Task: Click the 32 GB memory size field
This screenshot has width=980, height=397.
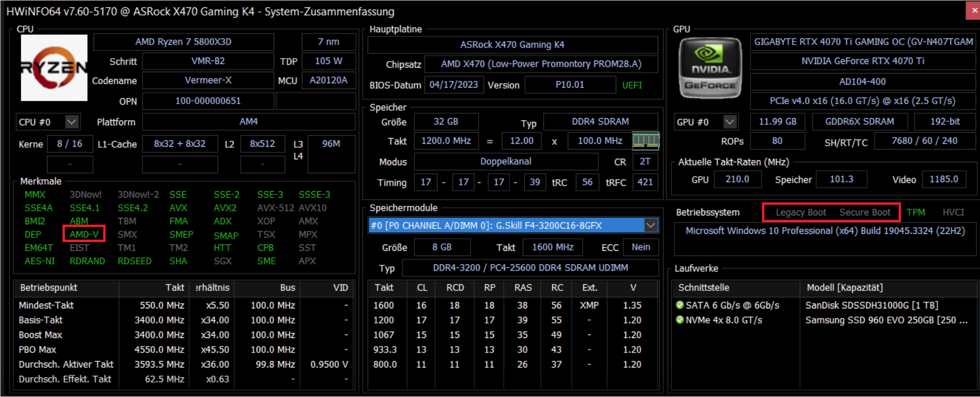Action: tap(446, 122)
